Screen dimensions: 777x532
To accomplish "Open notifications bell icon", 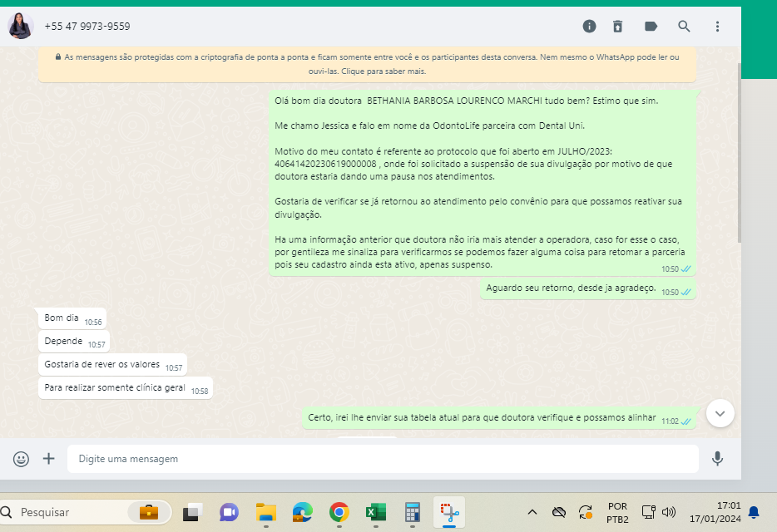I will coord(754,512).
